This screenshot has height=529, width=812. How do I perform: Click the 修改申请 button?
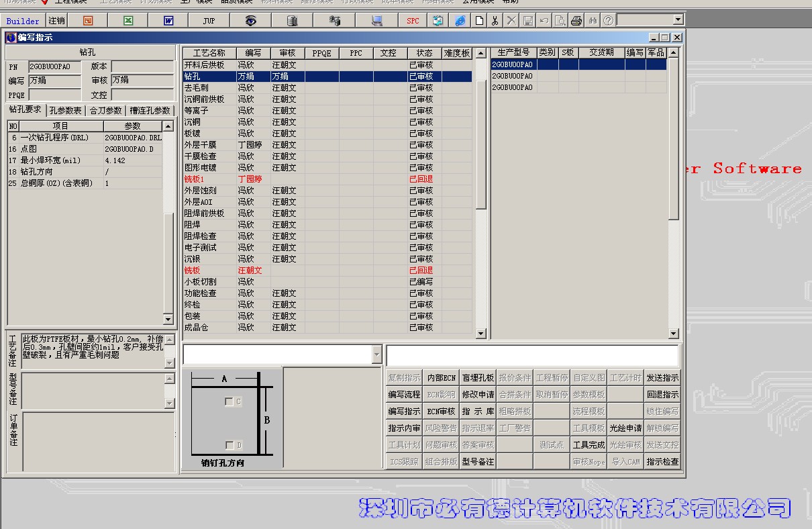[x=478, y=395]
